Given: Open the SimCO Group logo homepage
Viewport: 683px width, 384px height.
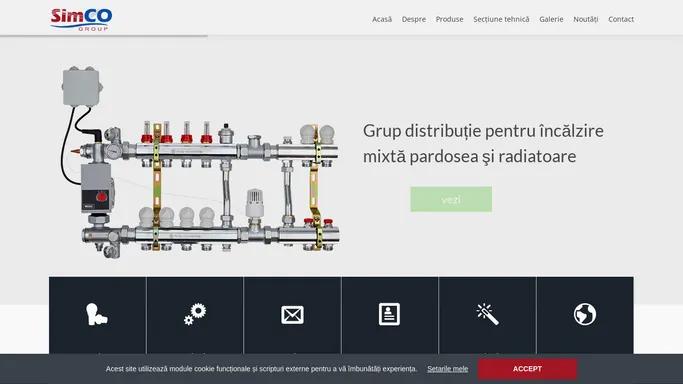Looking at the screenshot, I should (81, 20).
